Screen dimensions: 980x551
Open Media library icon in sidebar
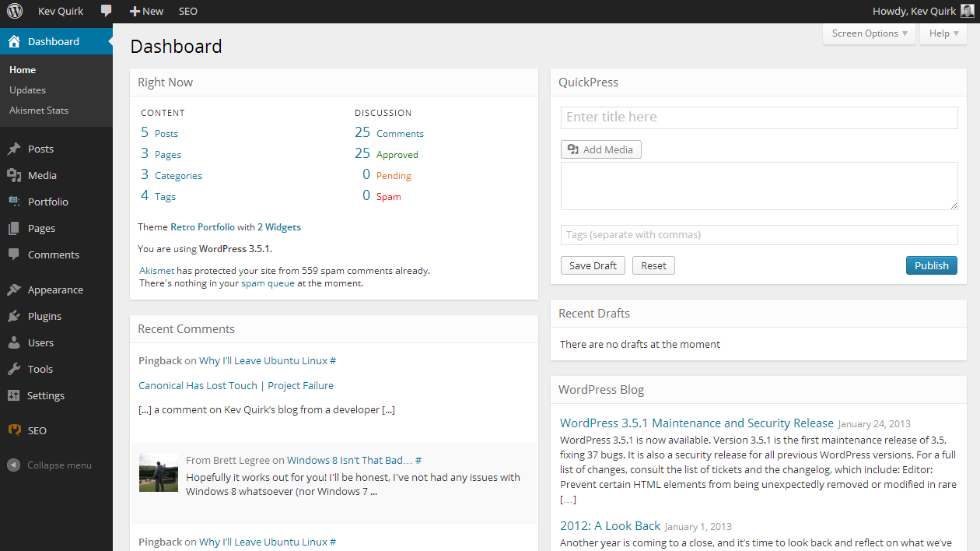[x=14, y=175]
